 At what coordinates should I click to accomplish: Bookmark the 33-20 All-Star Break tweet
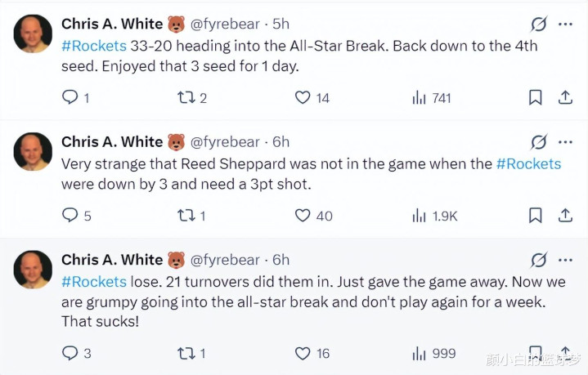click(535, 98)
